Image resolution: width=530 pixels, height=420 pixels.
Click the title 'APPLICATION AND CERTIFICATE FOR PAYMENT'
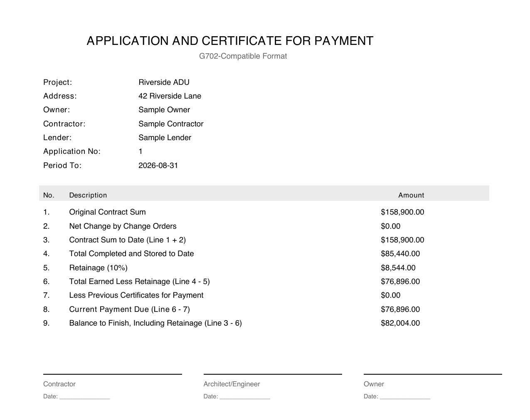tap(230, 41)
